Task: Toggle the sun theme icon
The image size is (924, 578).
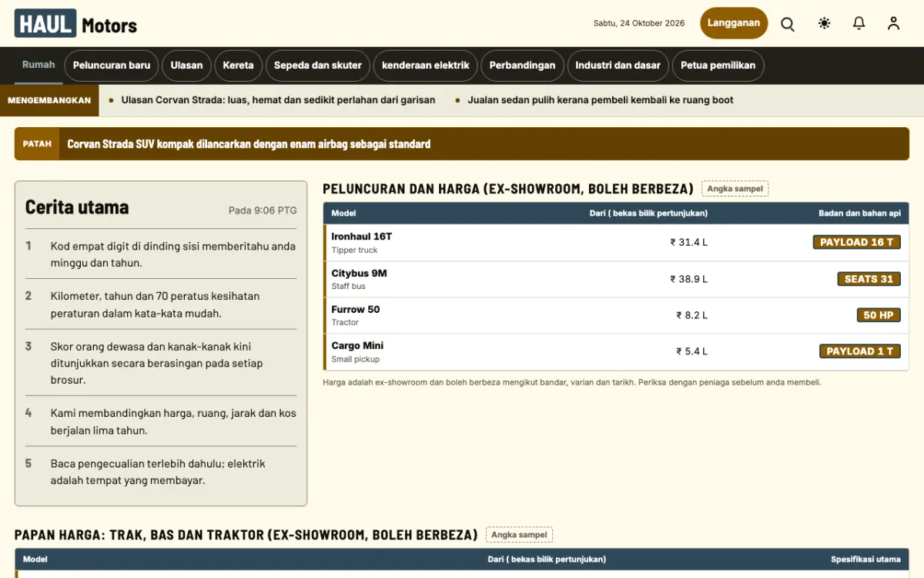Action: (x=825, y=24)
